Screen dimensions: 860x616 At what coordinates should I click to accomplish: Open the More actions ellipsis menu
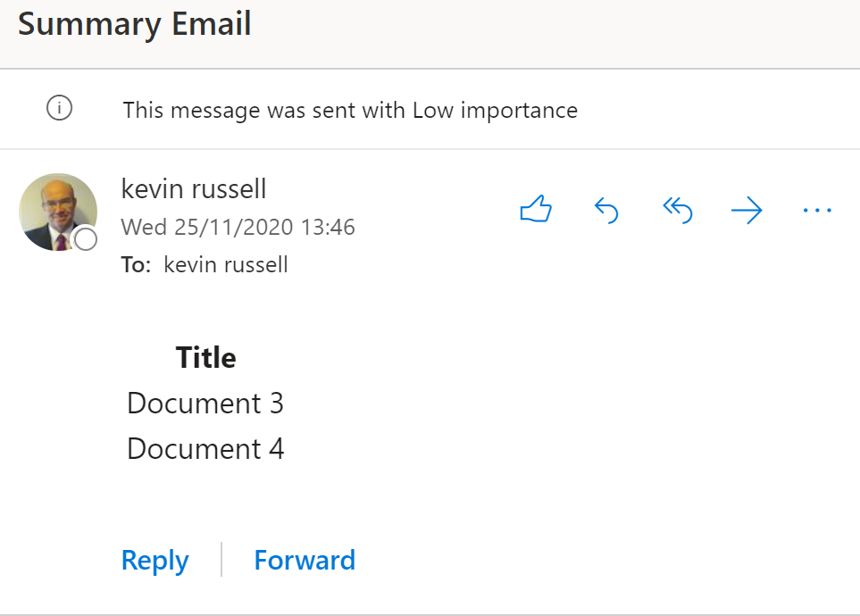click(817, 210)
